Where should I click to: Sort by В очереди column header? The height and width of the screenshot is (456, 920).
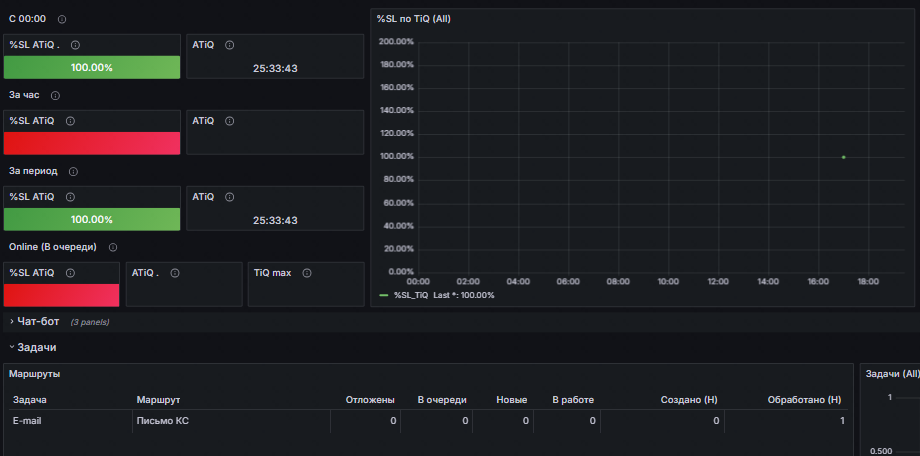click(442, 400)
